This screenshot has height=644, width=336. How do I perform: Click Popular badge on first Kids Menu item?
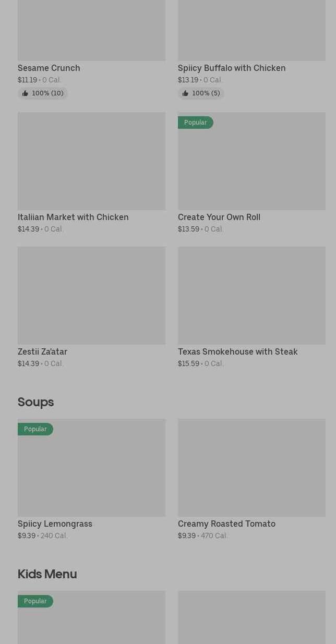tap(35, 601)
